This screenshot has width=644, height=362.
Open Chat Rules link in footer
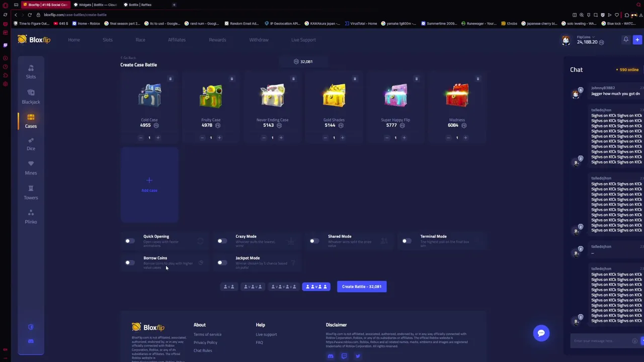pyautogui.click(x=203, y=350)
